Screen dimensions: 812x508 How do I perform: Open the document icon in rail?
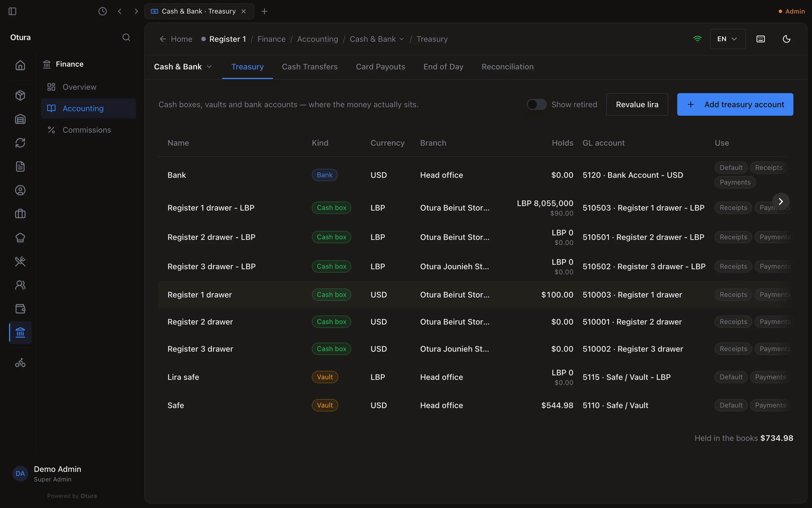(x=20, y=167)
